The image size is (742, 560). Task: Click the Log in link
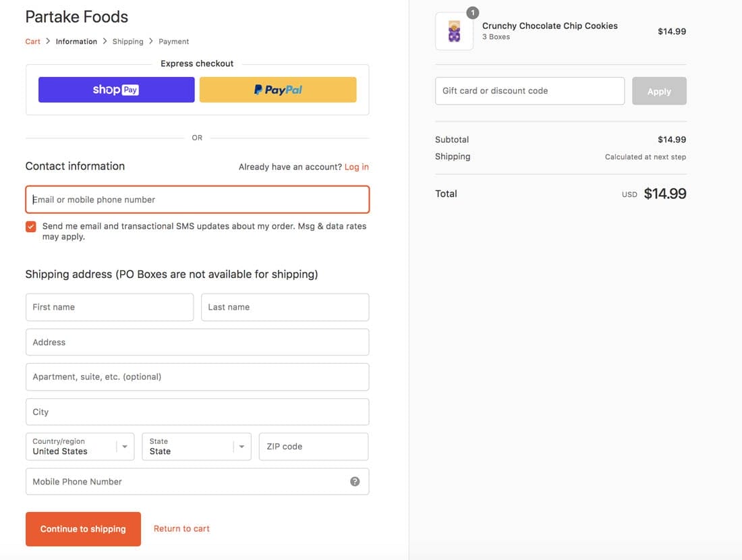point(356,167)
